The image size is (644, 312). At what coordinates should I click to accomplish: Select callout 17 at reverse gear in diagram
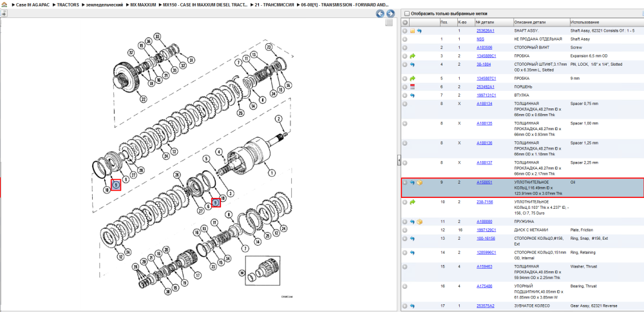[x=198, y=275]
